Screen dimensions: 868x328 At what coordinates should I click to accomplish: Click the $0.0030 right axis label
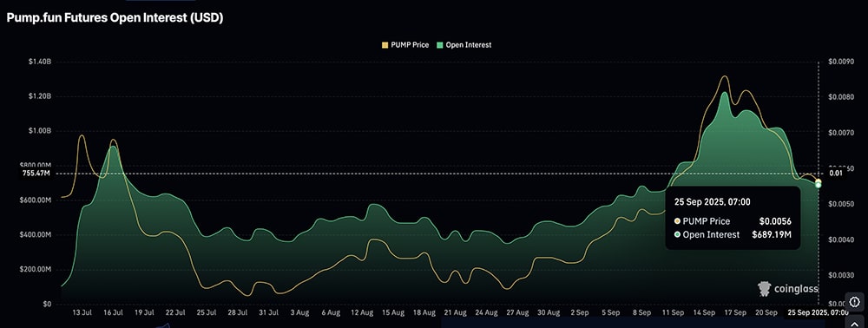842,275
